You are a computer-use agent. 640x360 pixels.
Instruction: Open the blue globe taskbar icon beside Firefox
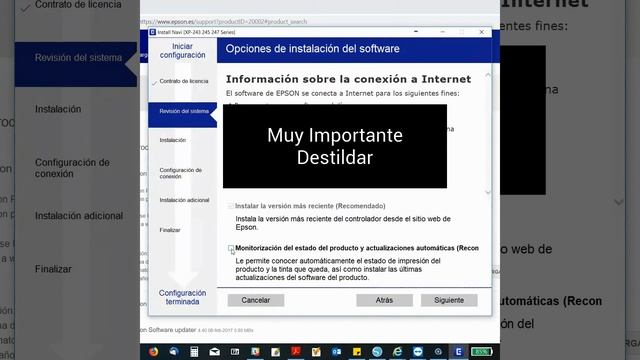[x=174, y=351]
